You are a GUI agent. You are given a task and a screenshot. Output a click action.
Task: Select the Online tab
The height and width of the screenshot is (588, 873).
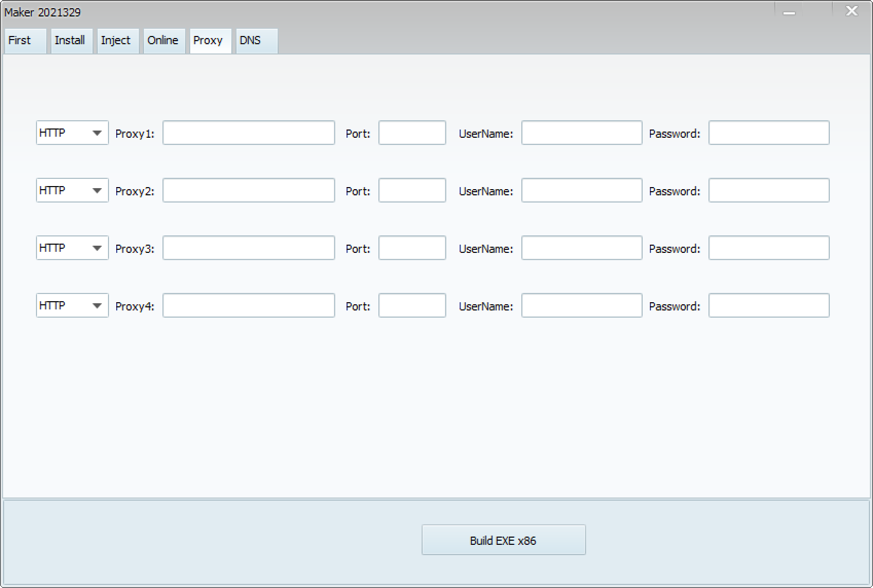[x=163, y=41]
